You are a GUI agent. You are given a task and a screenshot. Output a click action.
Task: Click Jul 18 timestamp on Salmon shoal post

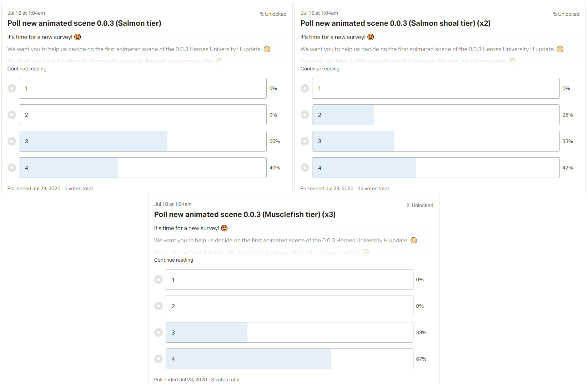click(x=319, y=13)
